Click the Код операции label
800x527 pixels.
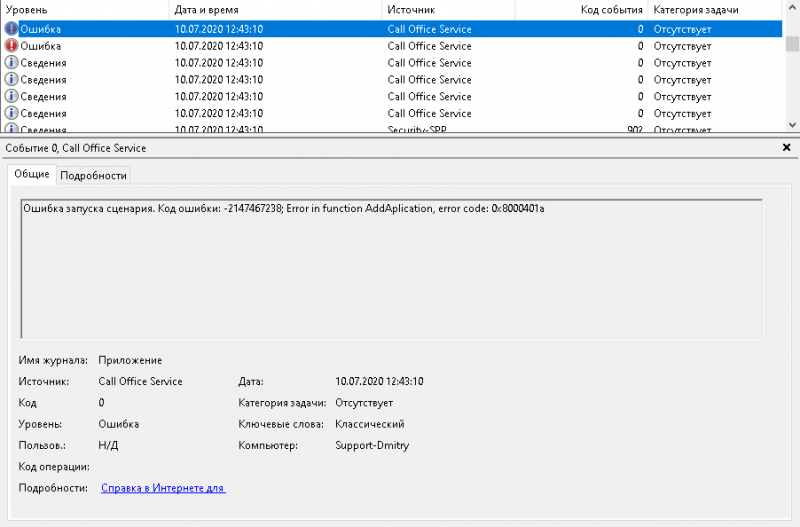click(54, 467)
